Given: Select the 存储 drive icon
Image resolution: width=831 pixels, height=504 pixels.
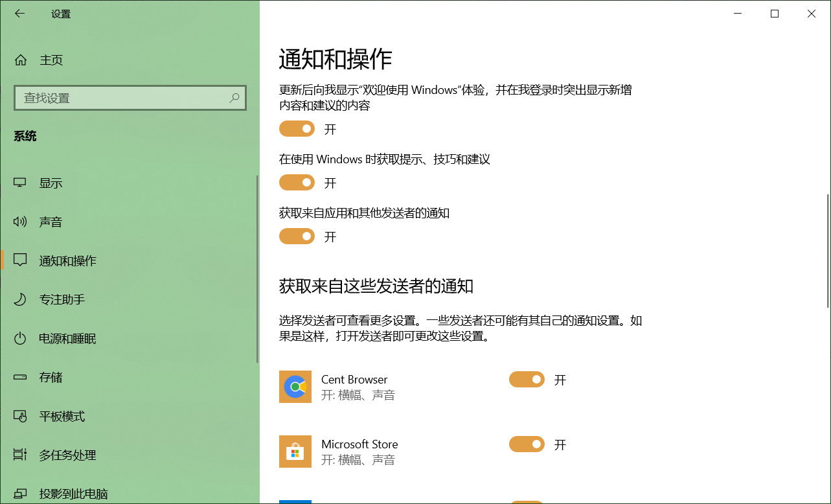Looking at the screenshot, I should coord(20,377).
